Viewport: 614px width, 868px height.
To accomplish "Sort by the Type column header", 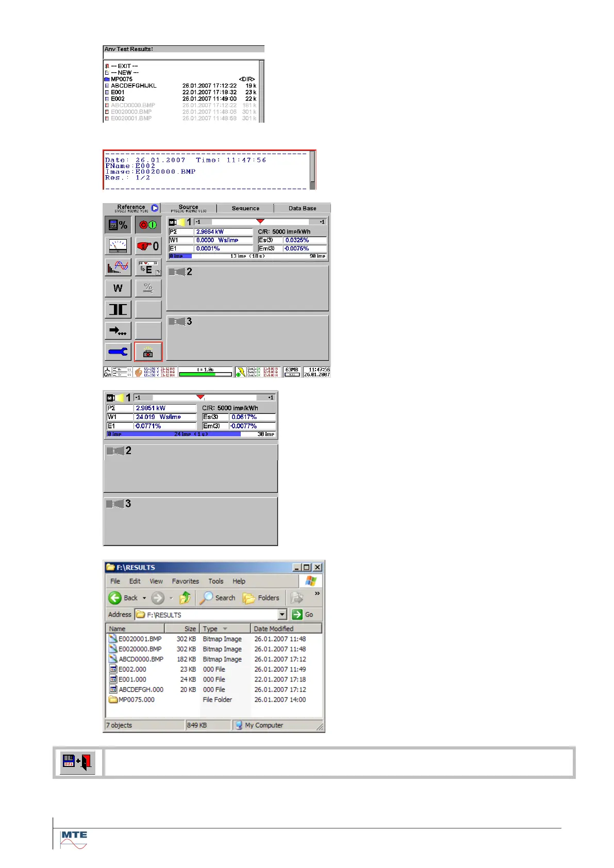I will (225, 629).
